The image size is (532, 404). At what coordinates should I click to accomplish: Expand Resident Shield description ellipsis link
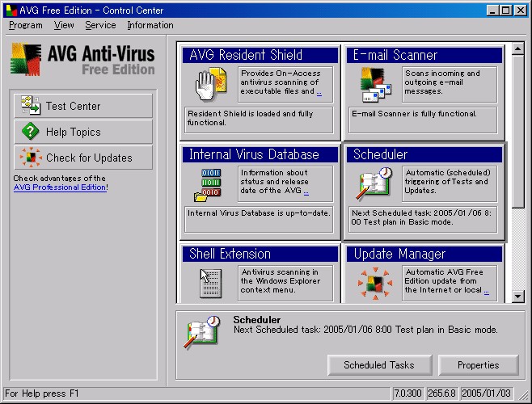pos(319,93)
